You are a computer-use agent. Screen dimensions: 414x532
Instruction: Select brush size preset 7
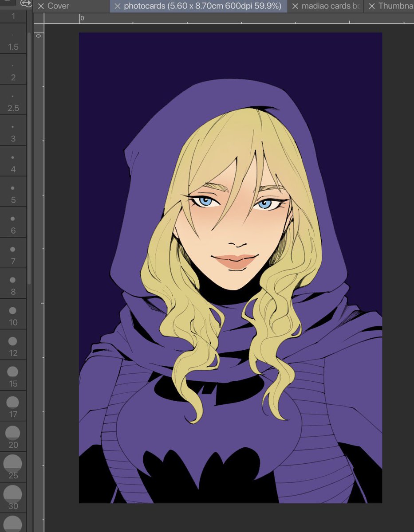(13, 253)
